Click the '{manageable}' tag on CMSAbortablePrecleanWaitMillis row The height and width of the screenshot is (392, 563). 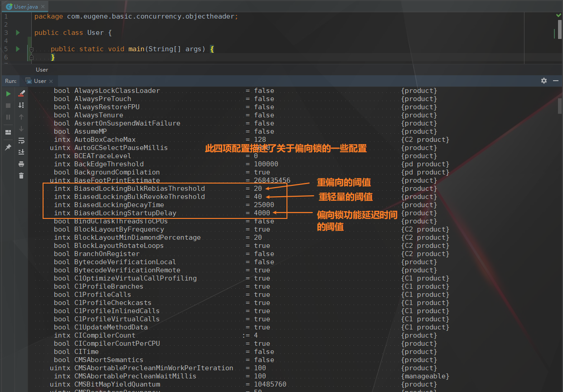click(425, 376)
